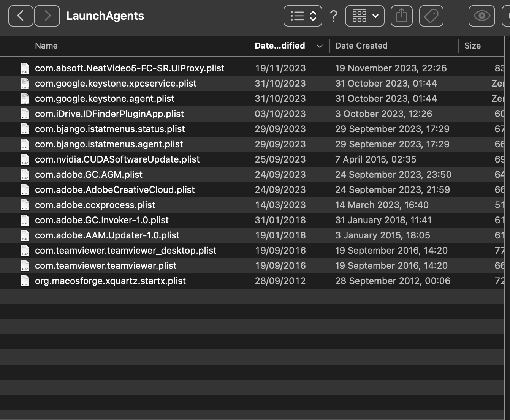The width and height of the screenshot is (510, 420).
Task: Open the Tags editor button
Action: (431, 16)
